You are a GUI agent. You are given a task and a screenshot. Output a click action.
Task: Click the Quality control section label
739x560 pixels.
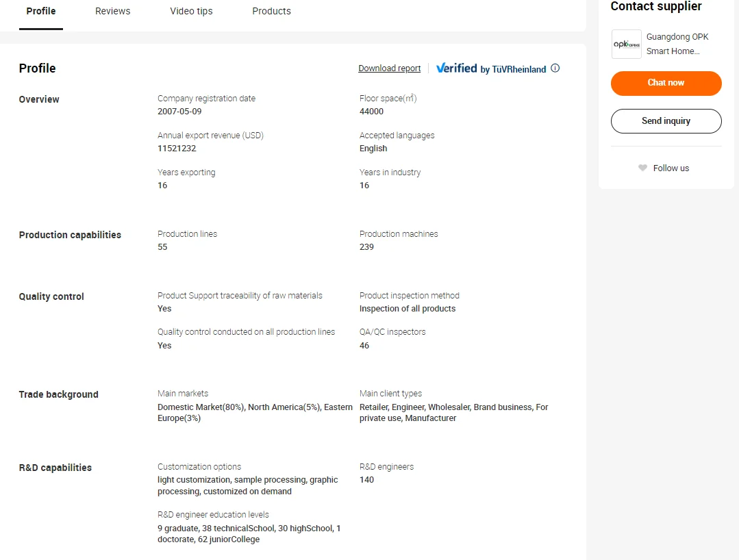pos(51,296)
